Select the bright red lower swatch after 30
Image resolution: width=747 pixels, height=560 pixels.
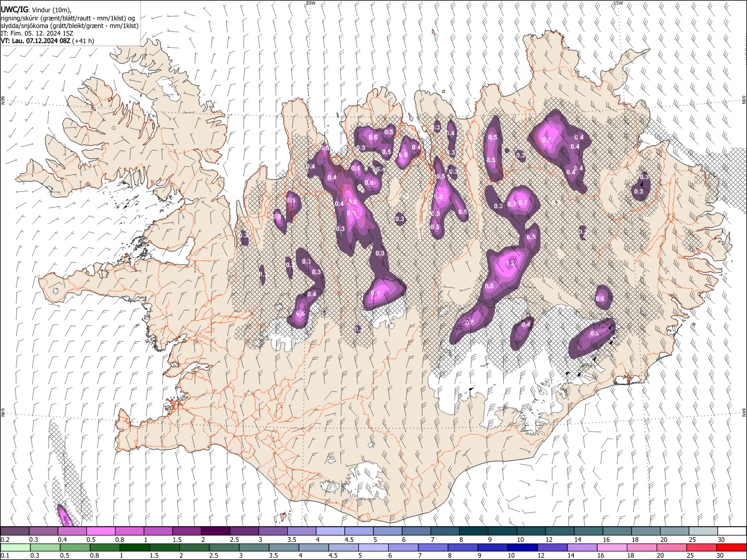tap(731, 547)
